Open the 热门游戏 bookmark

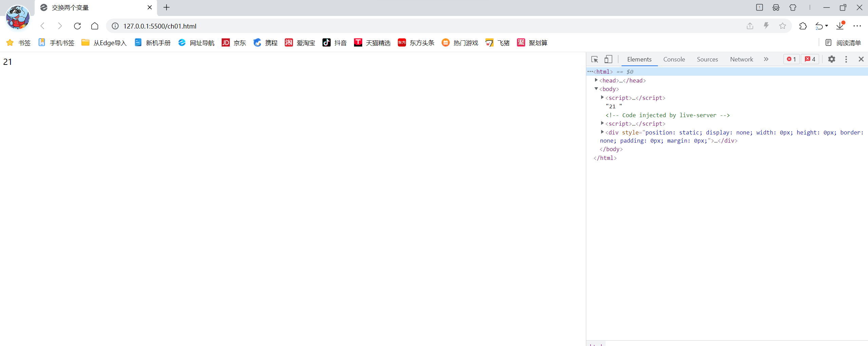[460, 43]
